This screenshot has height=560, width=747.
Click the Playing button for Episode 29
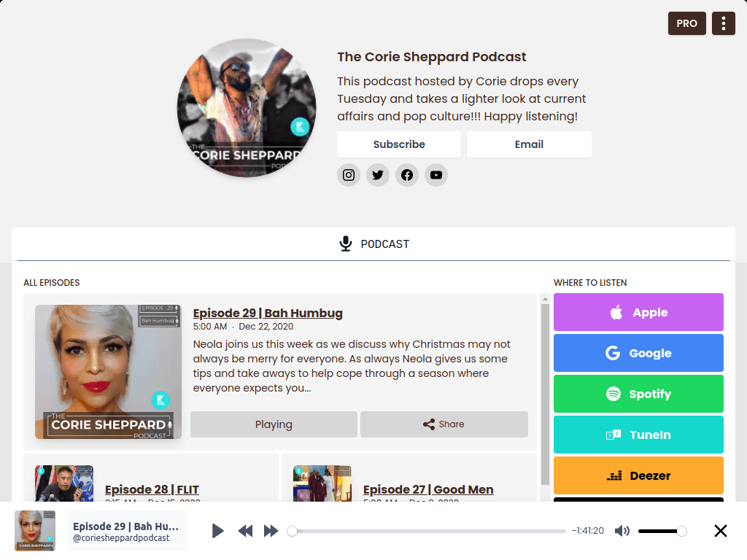[274, 424]
